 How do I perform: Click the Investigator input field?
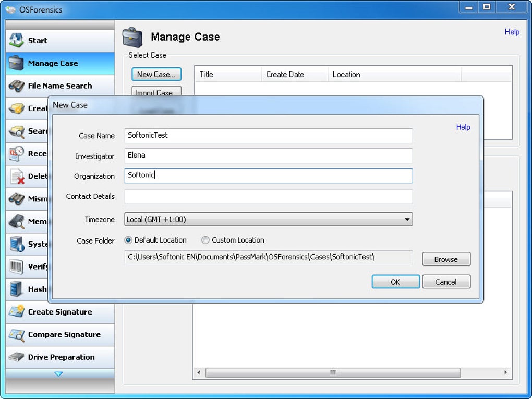[x=269, y=155]
